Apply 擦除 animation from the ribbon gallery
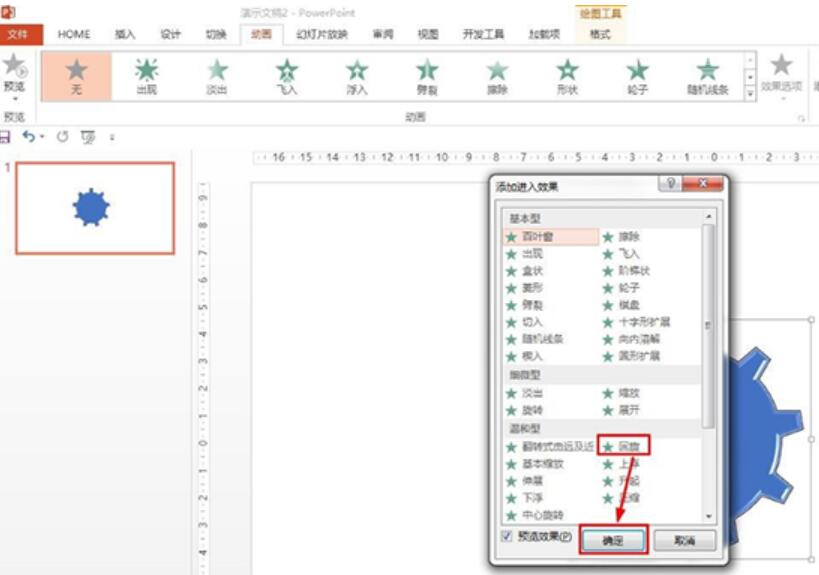 497,76
